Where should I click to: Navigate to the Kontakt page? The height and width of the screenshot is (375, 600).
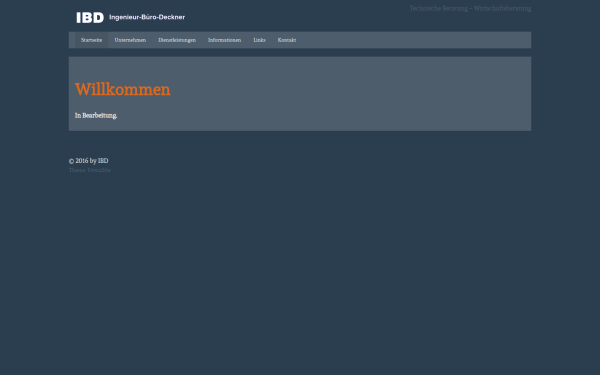click(x=287, y=40)
